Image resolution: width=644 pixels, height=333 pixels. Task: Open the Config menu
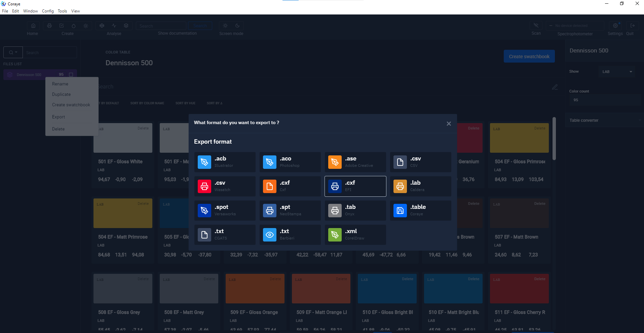point(48,11)
